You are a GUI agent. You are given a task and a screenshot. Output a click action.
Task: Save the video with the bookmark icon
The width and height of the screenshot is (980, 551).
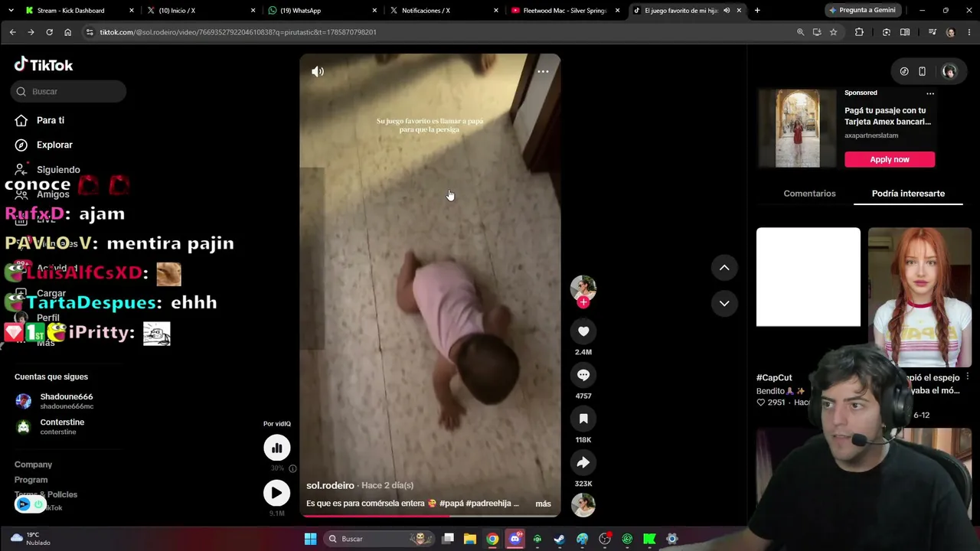coord(583,419)
